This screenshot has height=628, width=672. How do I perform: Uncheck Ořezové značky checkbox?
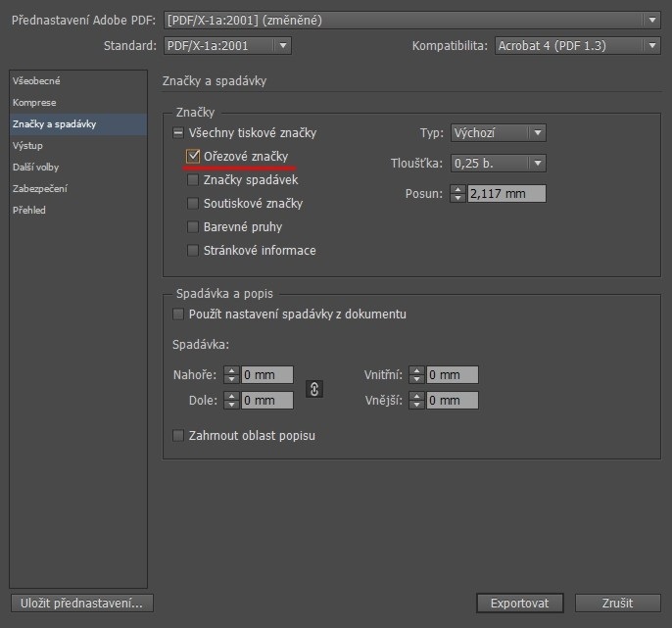point(193,156)
